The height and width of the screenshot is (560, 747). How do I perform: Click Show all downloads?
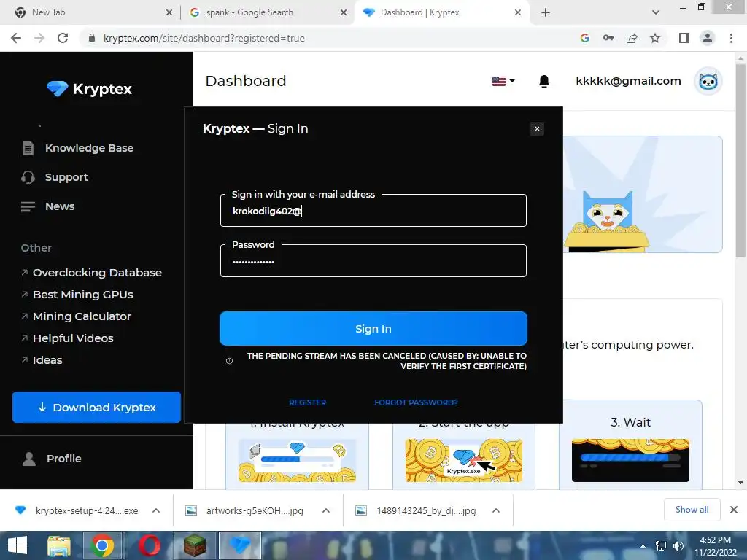(x=692, y=510)
